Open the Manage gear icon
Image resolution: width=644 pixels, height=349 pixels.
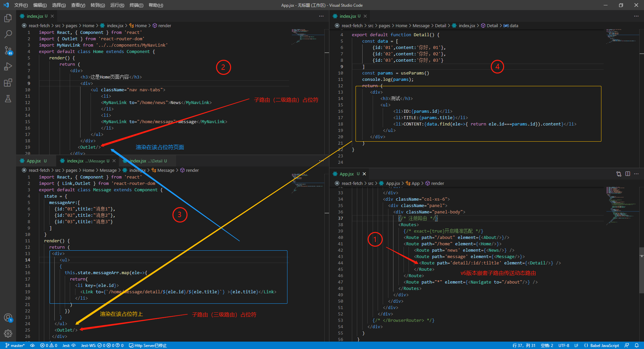click(8, 334)
